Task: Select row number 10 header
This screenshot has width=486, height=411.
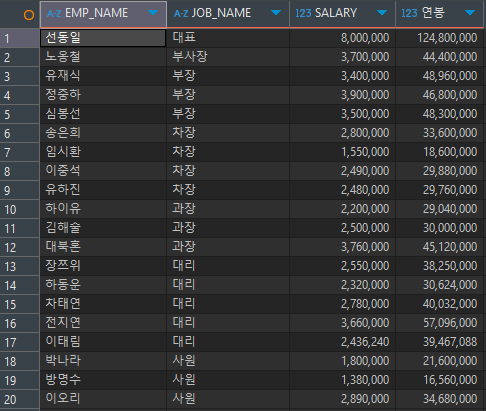Action: coord(20,209)
